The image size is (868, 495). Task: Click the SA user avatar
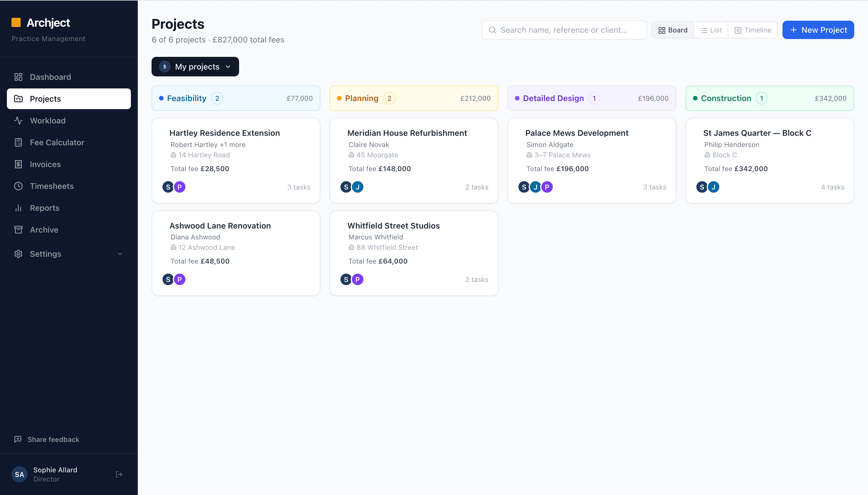pyautogui.click(x=20, y=474)
